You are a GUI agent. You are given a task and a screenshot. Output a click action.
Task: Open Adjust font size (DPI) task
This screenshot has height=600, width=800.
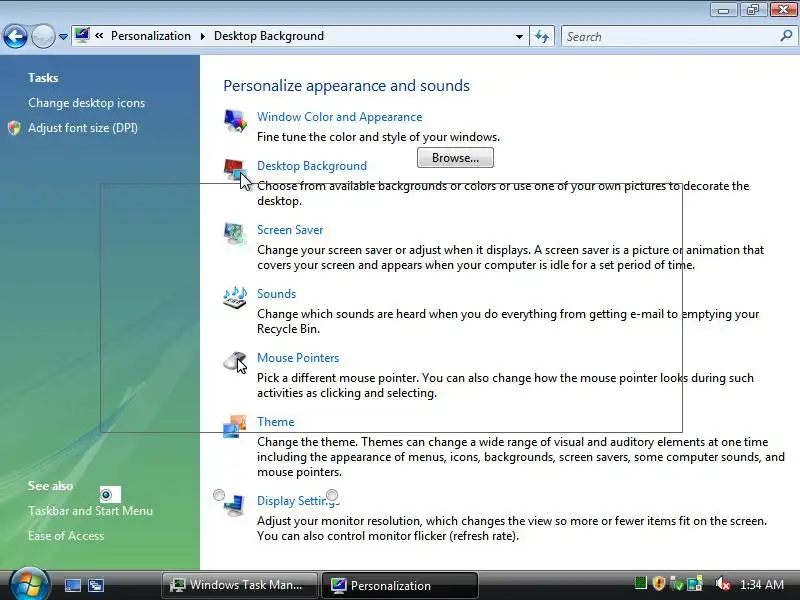point(83,128)
